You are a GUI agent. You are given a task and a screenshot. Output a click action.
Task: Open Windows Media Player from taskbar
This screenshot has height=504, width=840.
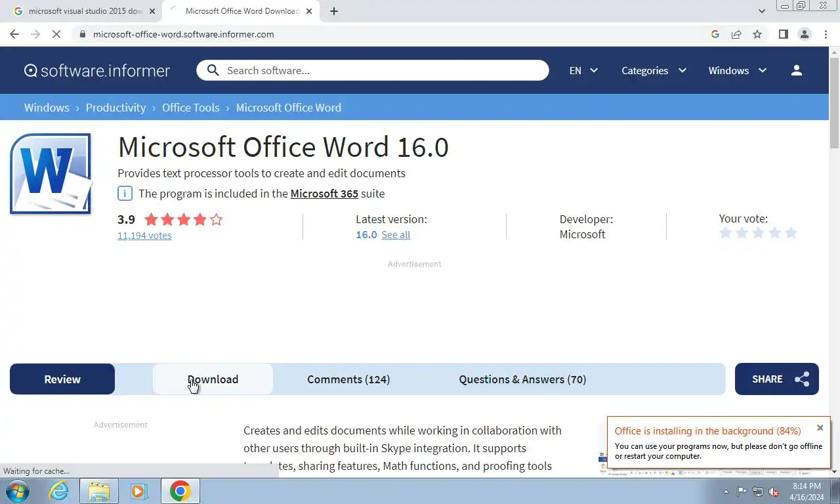(x=138, y=491)
